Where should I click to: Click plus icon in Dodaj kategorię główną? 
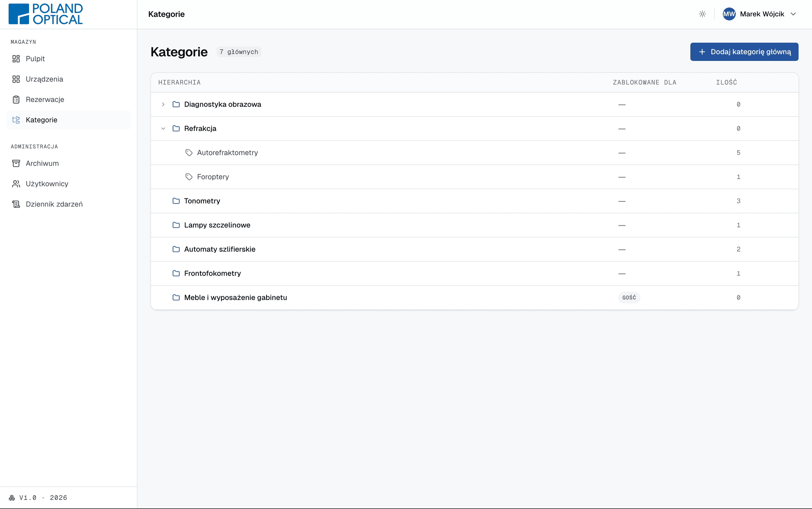pyautogui.click(x=702, y=52)
